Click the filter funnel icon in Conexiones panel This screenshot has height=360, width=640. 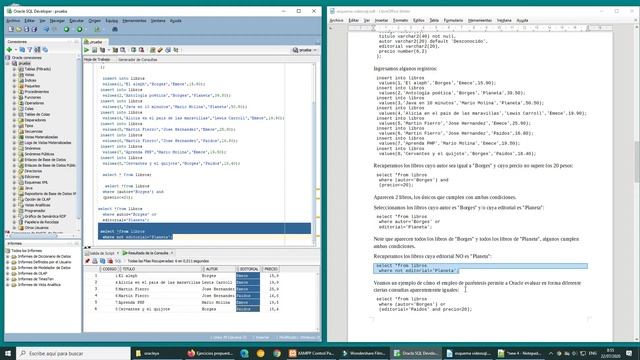29,49
